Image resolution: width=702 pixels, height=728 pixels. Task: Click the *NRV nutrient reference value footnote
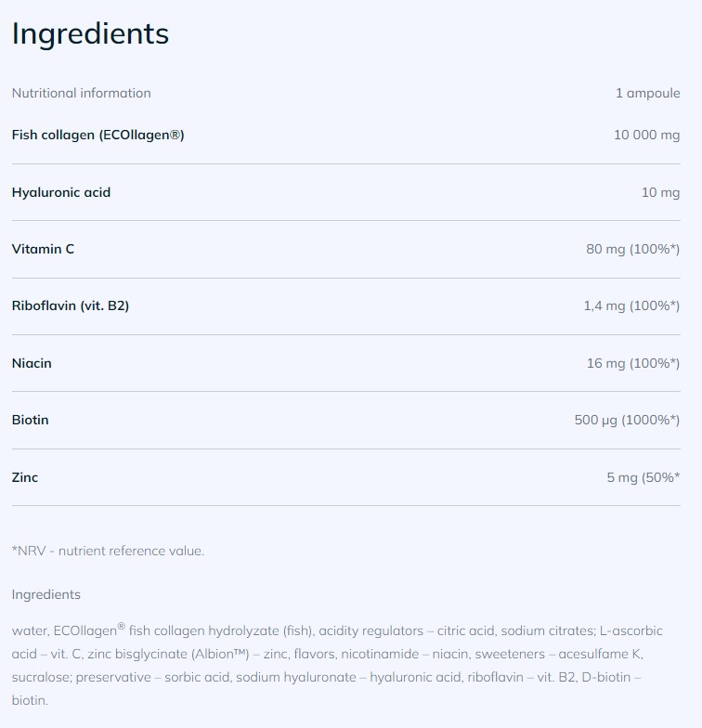pos(108,551)
